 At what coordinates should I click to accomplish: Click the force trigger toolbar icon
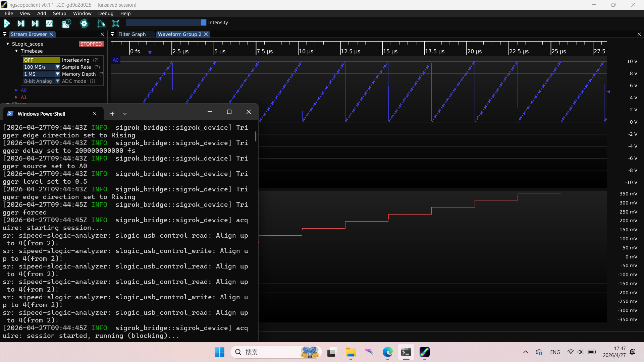(35, 23)
